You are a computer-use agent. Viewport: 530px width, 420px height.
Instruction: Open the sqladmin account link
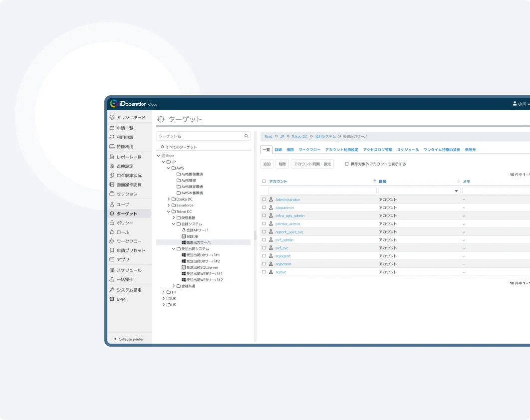(283, 264)
